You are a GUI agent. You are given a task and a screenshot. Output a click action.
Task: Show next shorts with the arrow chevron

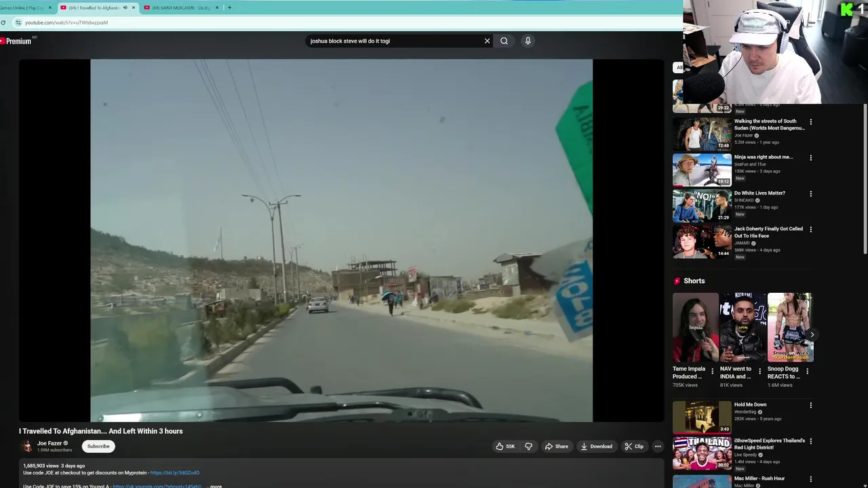click(812, 334)
